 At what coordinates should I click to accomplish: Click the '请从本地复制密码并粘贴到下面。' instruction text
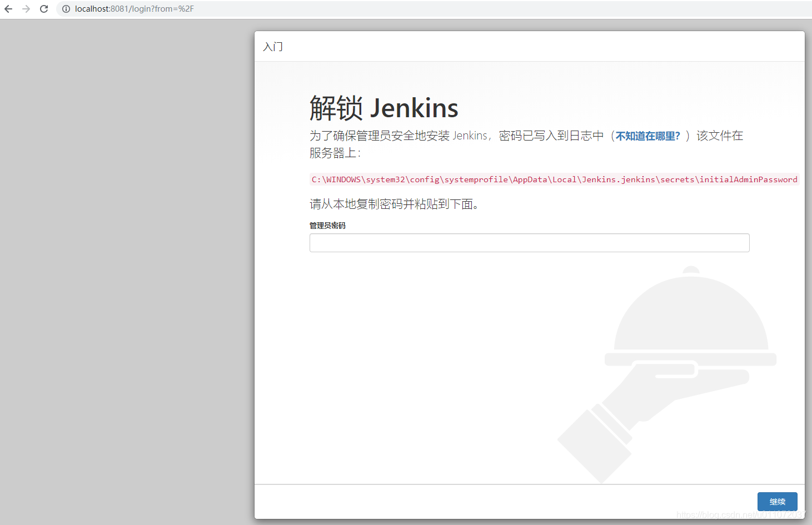[395, 204]
